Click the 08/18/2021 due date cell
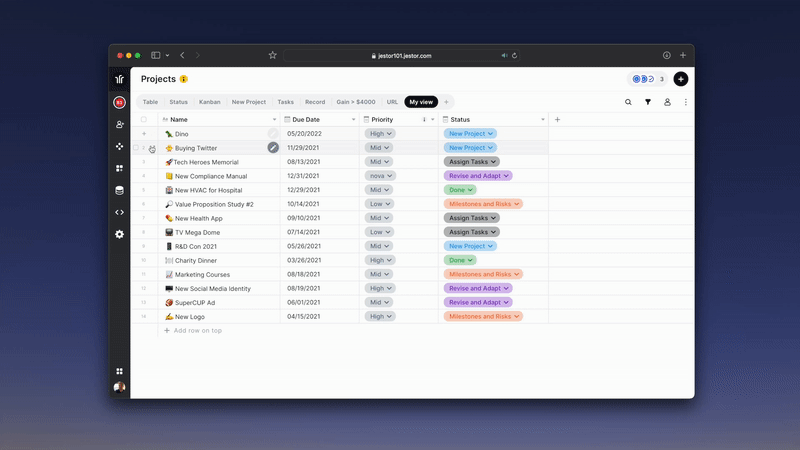 (x=304, y=274)
